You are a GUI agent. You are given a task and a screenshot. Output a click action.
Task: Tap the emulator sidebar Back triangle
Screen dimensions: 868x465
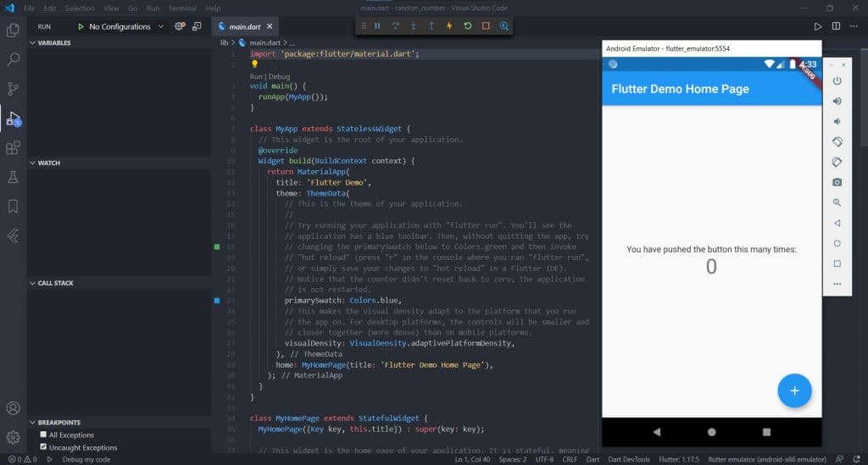click(837, 223)
